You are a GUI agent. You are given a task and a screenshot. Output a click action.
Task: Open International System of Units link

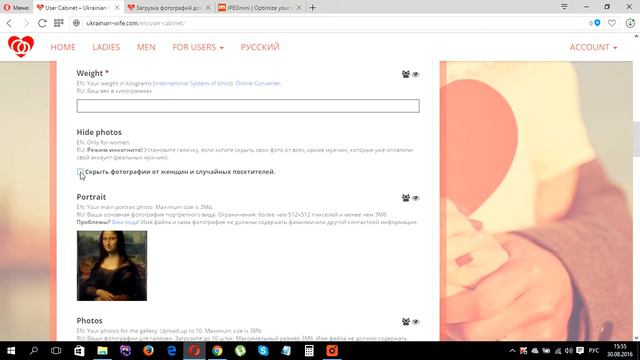193,83
